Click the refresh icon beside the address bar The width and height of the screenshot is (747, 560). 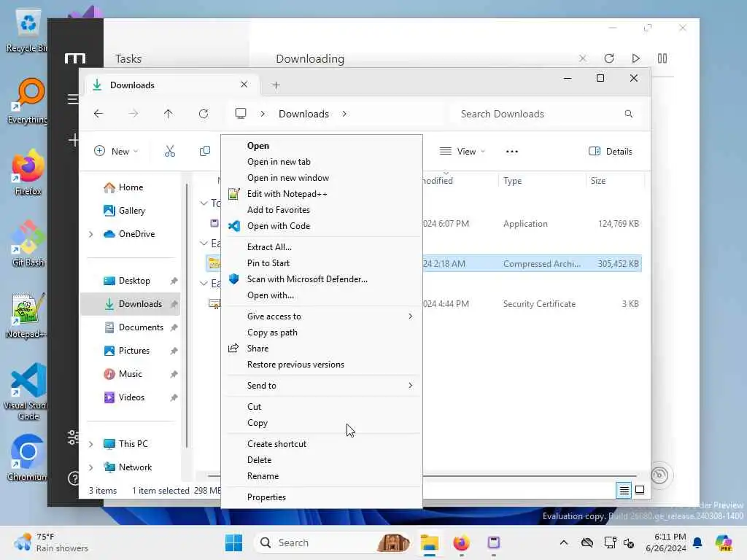click(204, 114)
